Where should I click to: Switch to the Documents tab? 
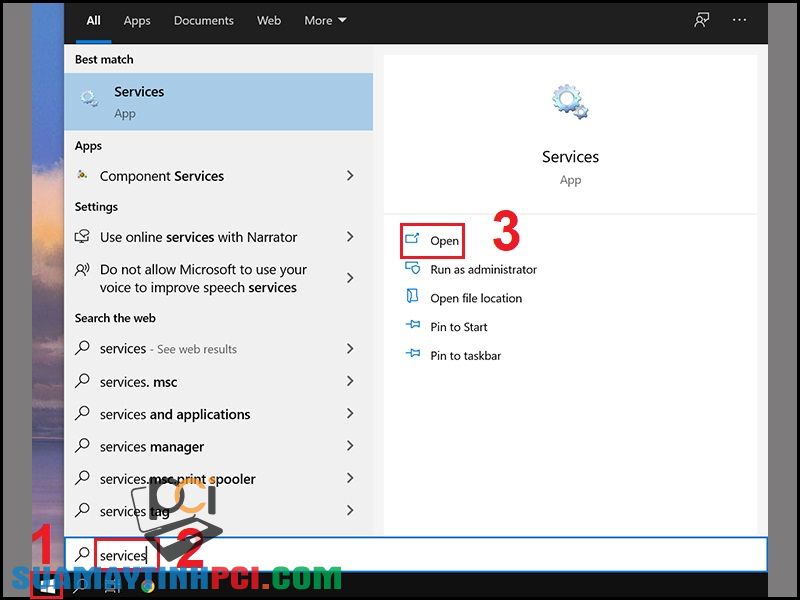pos(204,20)
